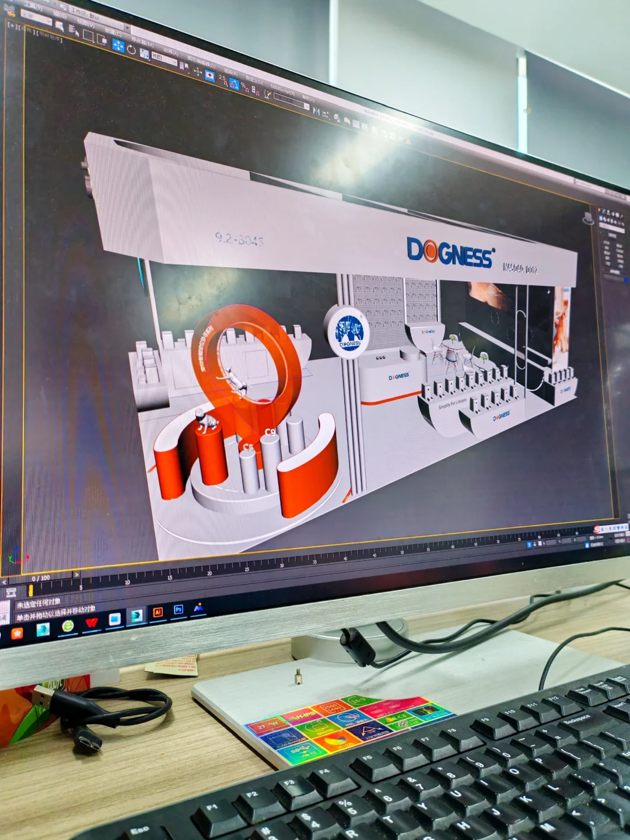Open orange star app on taskbar
This screenshot has height=840, width=630.
tap(17, 633)
